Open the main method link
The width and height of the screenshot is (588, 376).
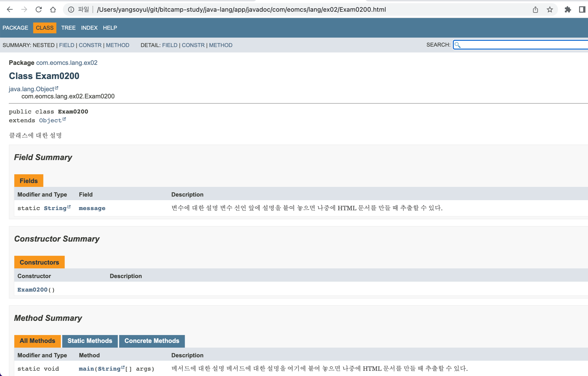[86, 369]
